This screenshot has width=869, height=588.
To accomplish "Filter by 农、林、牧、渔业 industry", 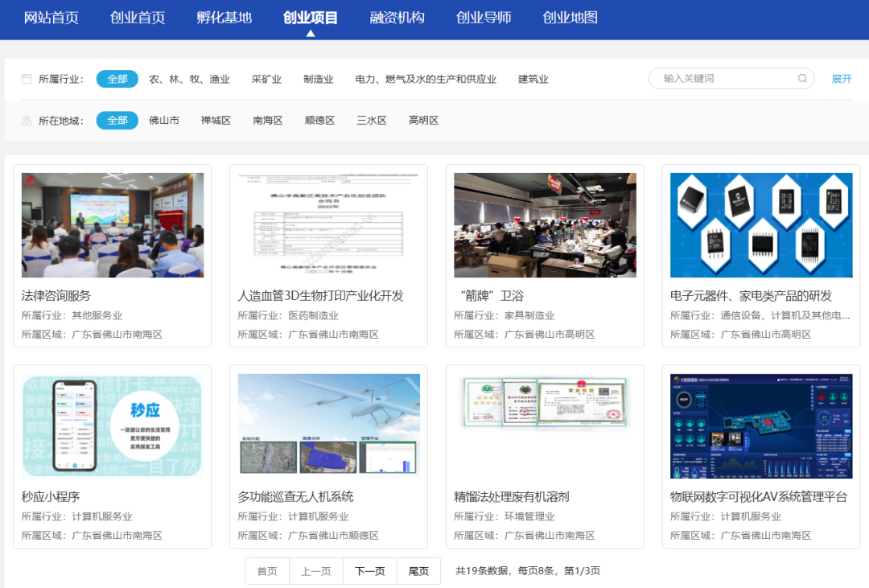I will 189,80.
